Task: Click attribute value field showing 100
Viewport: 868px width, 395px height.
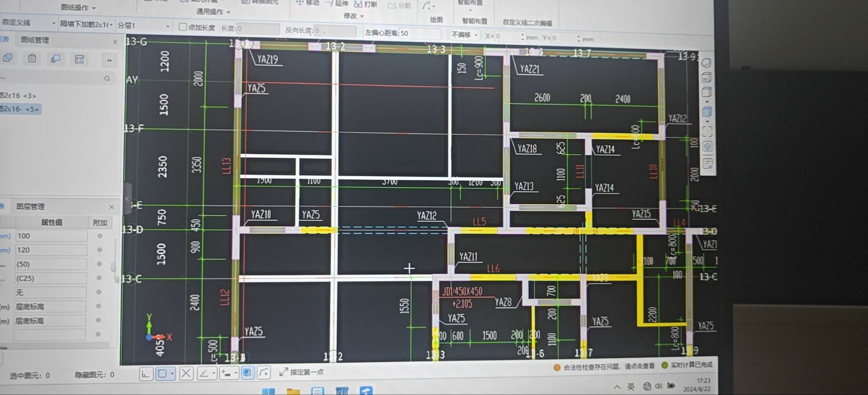Action: pos(51,236)
